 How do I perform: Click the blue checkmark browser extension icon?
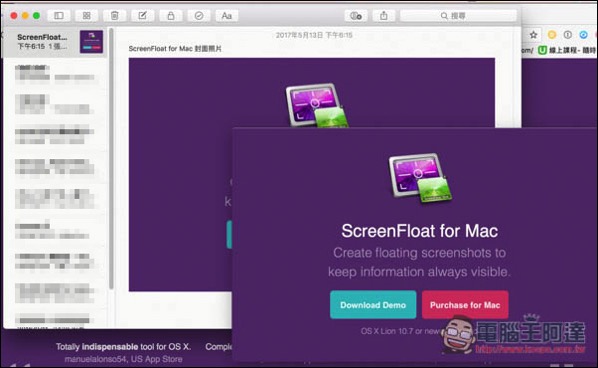(x=584, y=35)
